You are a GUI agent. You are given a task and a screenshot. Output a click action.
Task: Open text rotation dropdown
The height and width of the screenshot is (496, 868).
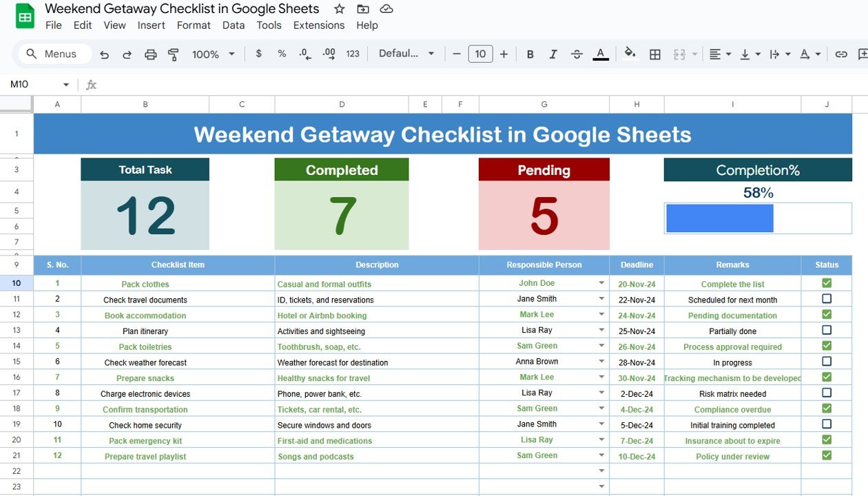(x=809, y=54)
